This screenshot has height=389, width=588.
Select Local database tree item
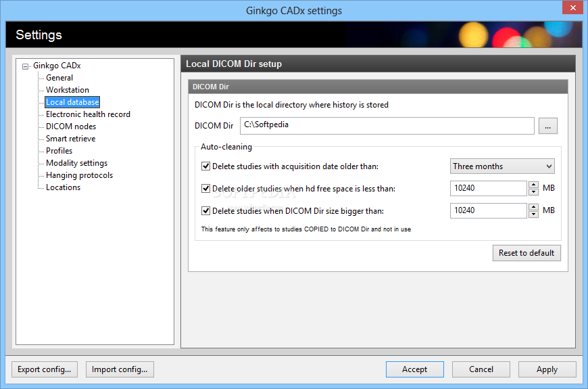click(72, 102)
